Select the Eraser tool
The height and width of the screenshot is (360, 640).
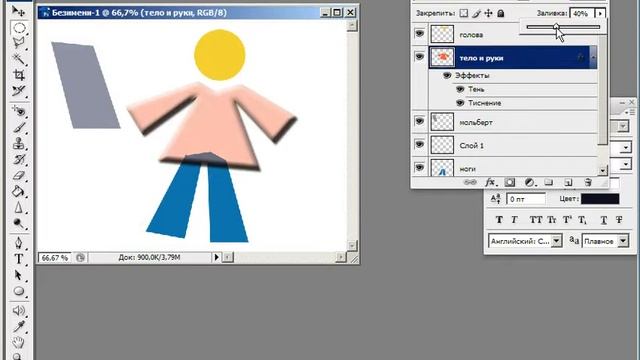coord(19,176)
